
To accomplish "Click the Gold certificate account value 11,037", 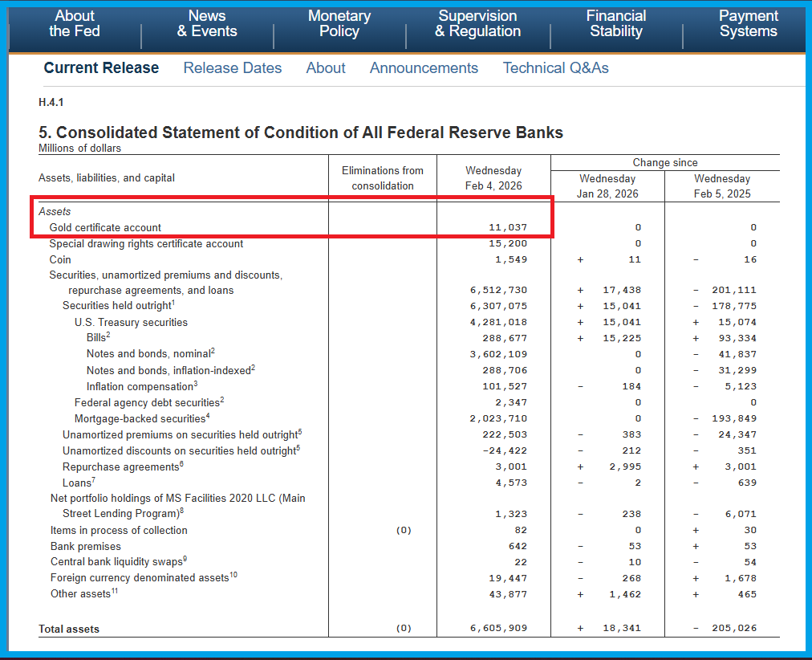I will point(508,227).
